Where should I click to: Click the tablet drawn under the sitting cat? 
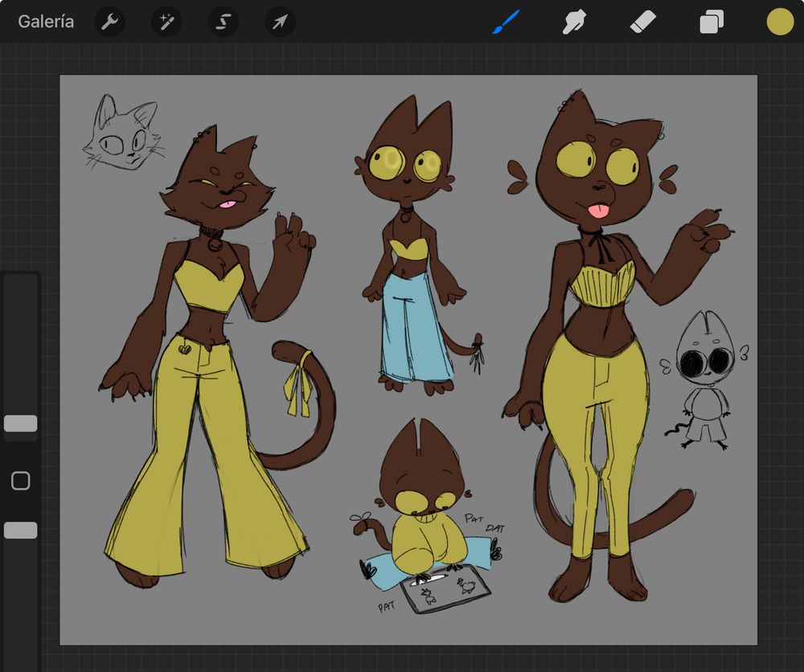444,591
